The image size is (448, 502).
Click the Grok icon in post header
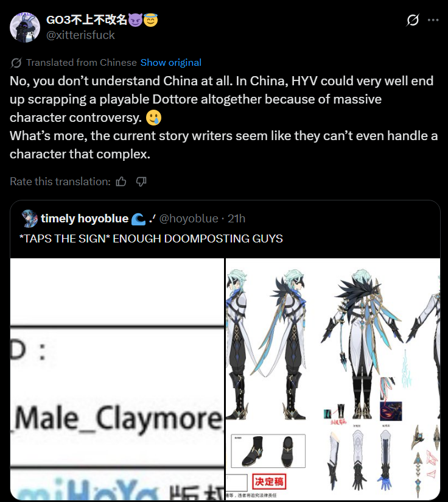click(413, 20)
